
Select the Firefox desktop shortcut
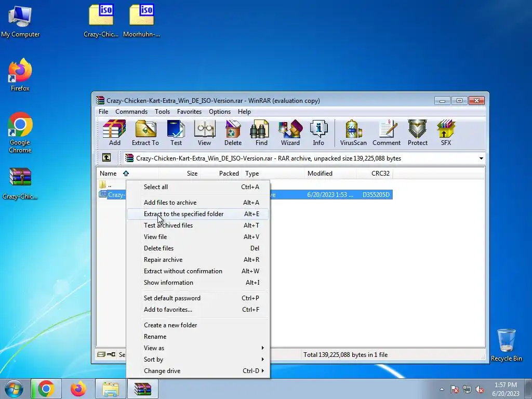pyautogui.click(x=20, y=75)
